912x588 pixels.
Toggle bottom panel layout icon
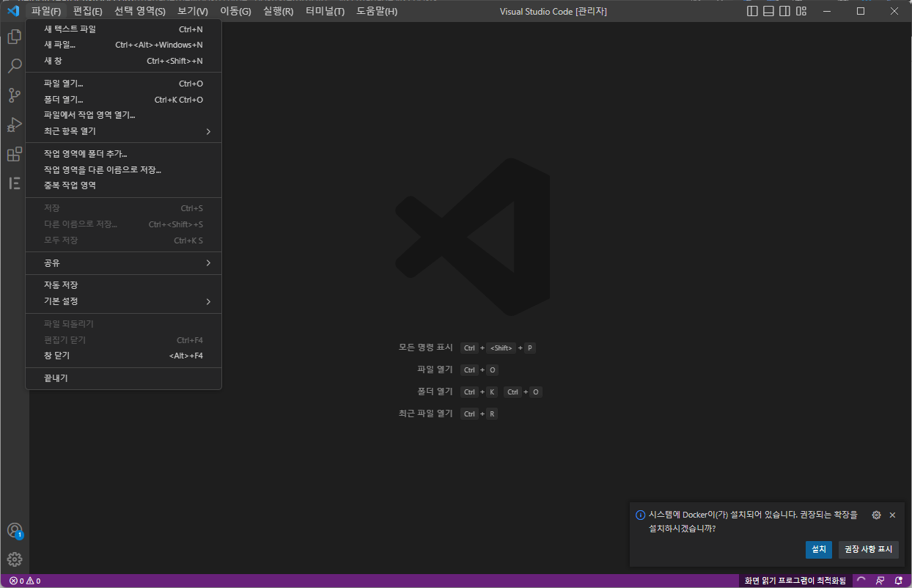(x=768, y=11)
